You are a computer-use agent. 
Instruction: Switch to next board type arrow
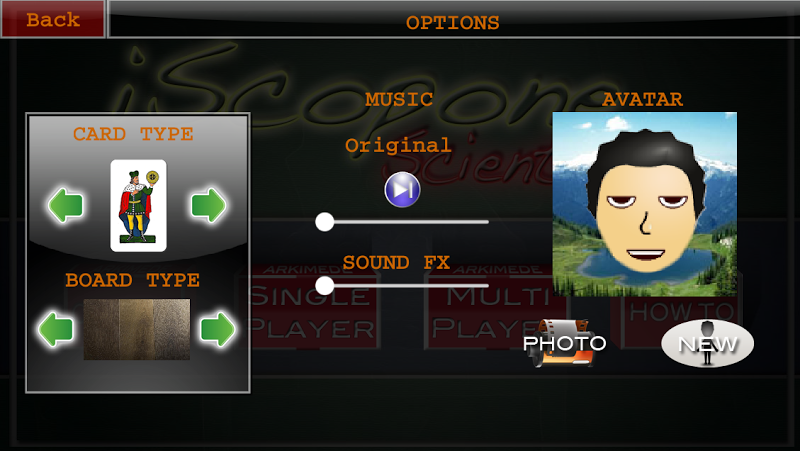tap(217, 330)
